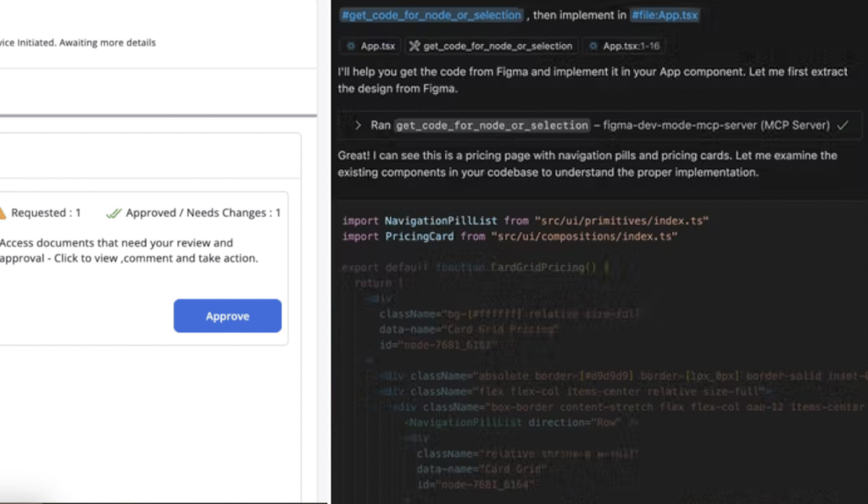
Task: Click the "Access documents that need your review" description
Action: click(117, 243)
